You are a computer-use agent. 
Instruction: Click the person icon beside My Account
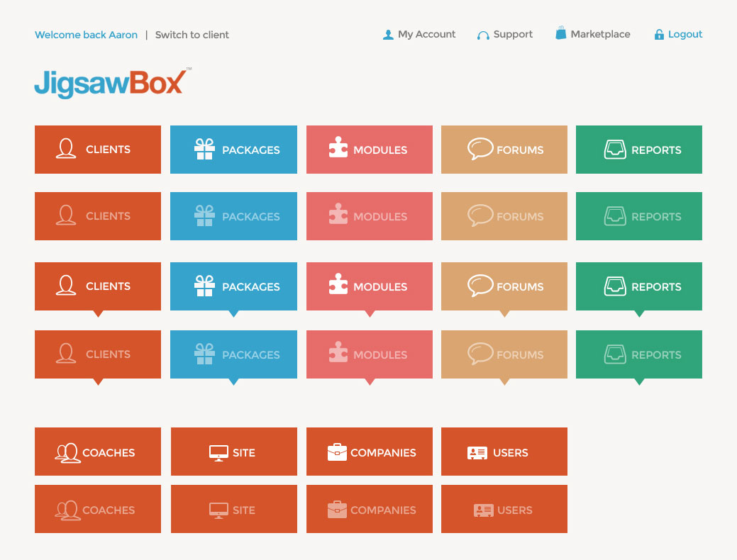[x=387, y=35]
